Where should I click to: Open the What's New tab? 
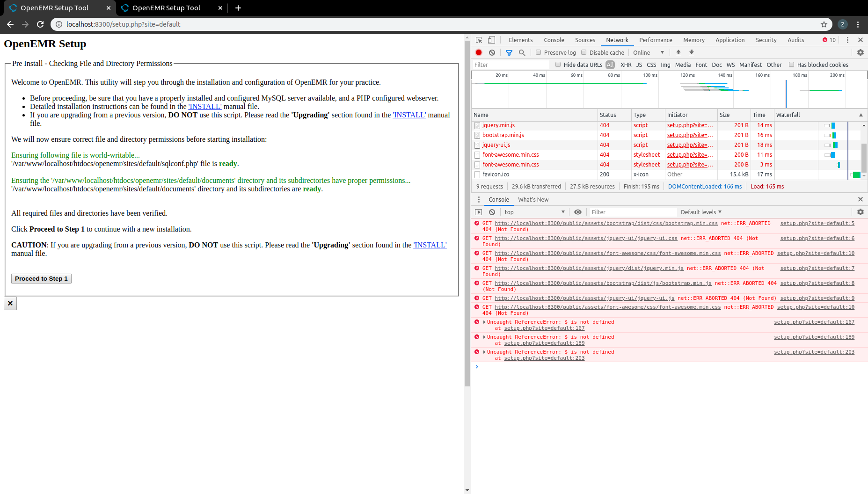(x=533, y=199)
